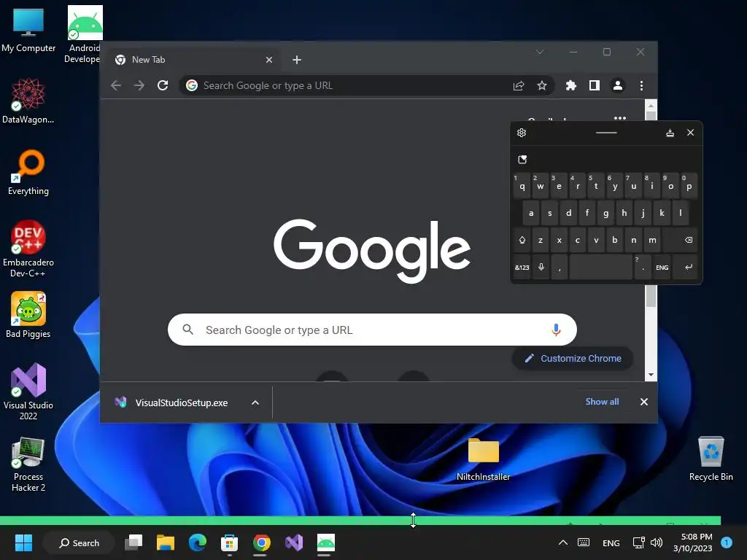Click Chrome's forward arrow
Image resolution: width=747 pixels, height=560 pixels.
(x=139, y=85)
